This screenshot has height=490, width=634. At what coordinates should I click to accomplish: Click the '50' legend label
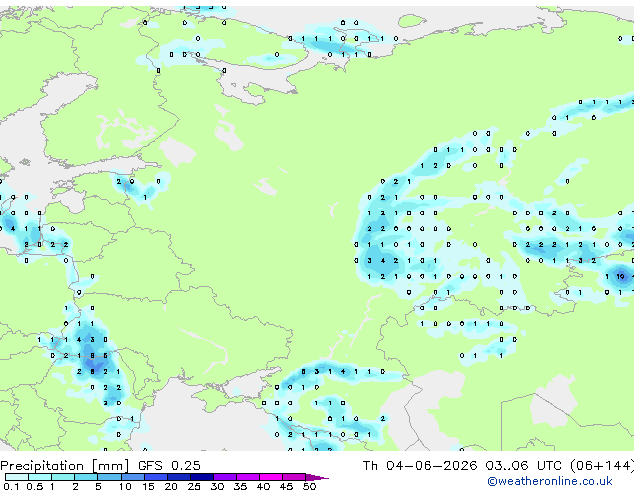[309, 486]
